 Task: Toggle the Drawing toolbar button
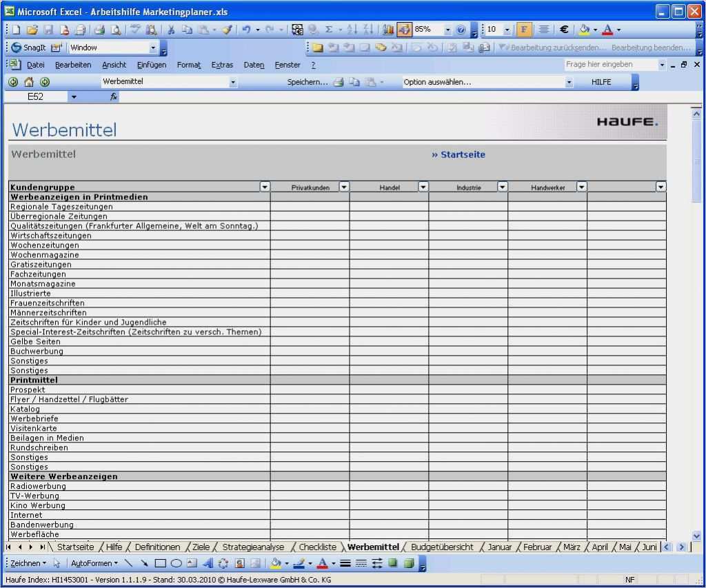[x=404, y=30]
